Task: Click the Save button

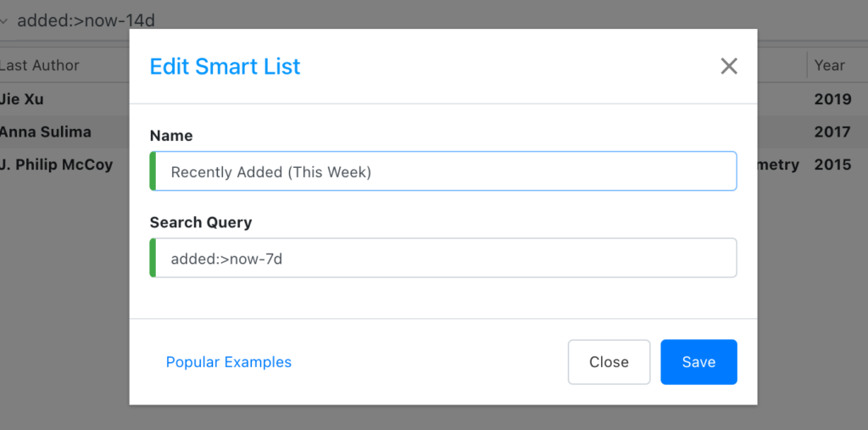Action: (698, 362)
